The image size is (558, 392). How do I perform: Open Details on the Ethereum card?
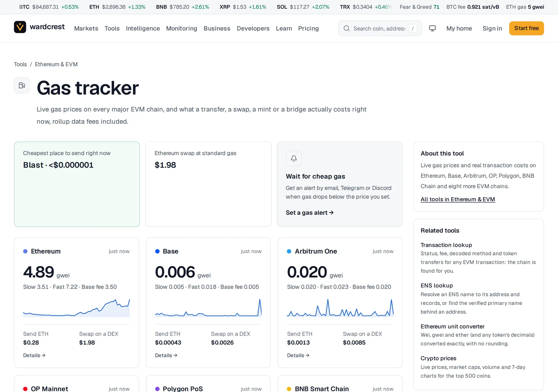coord(34,355)
